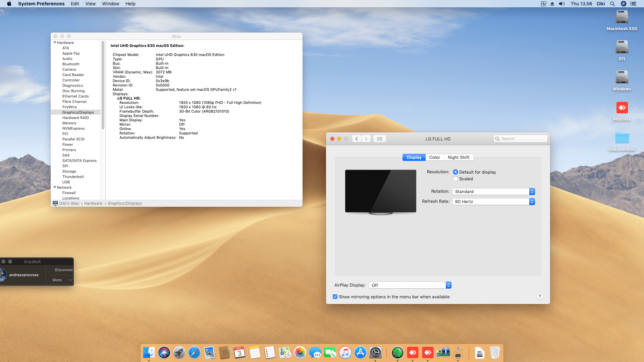Select Default for display resolution
Screen dimensions: 644x362
(455, 172)
